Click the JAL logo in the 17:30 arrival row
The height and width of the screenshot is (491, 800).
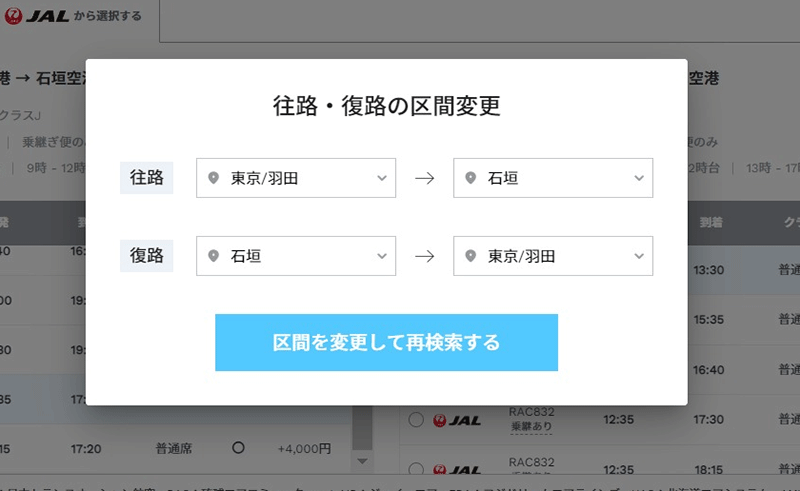(x=456, y=421)
